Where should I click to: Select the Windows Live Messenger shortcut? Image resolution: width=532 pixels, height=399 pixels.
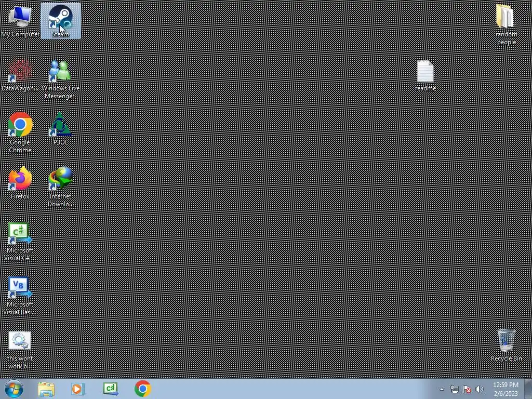(61, 79)
